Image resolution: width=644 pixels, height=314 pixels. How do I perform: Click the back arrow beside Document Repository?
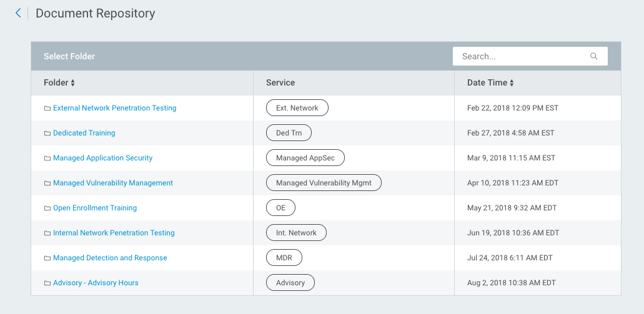pos(18,13)
